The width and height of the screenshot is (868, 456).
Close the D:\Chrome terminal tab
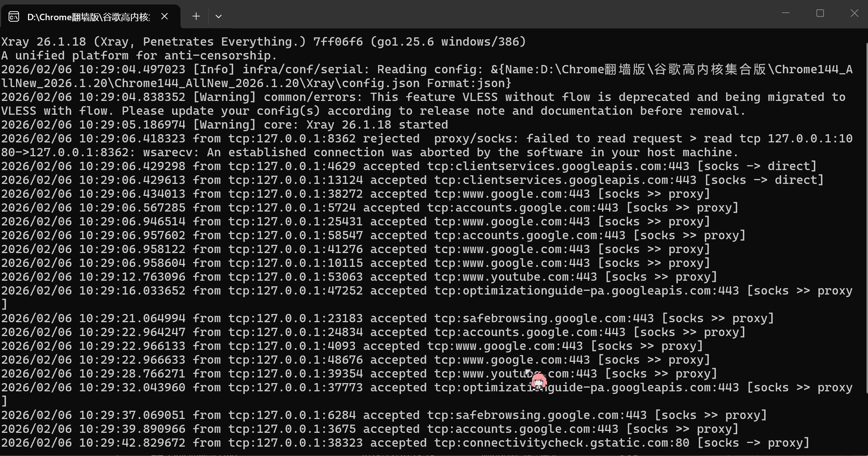coord(164,16)
